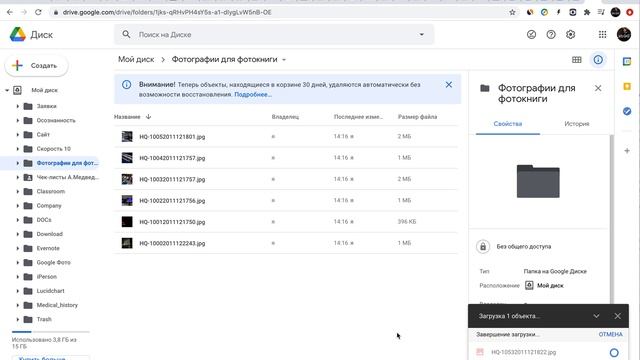Expand the Заявки folder
Image resolution: width=640 pixels, height=360 pixels.
tap(18, 106)
